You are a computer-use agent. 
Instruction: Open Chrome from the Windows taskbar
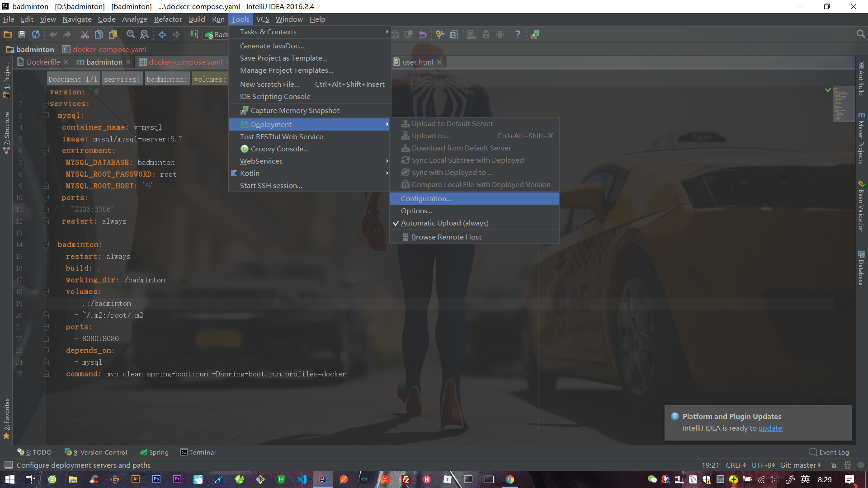coord(510,479)
